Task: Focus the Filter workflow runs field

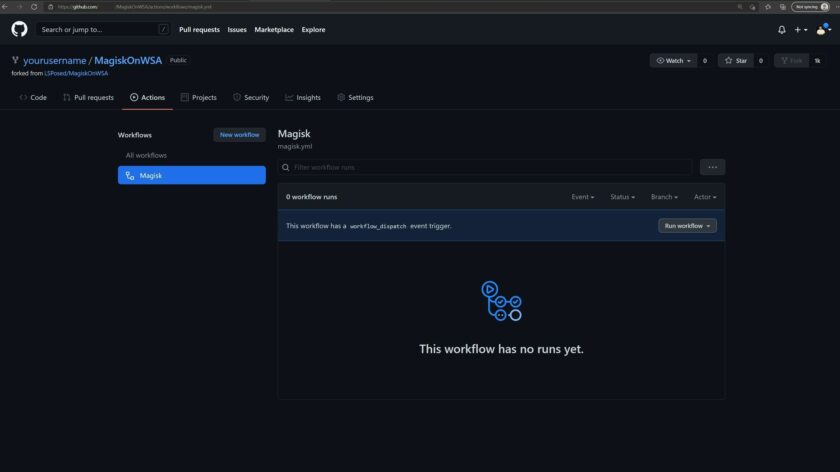Action: (490, 167)
